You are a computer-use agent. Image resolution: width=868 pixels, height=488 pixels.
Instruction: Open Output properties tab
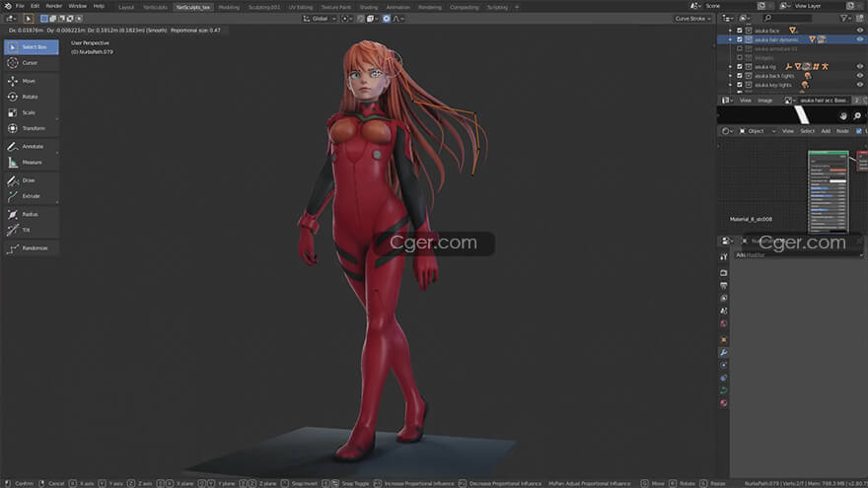pyautogui.click(x=724, y=286)
